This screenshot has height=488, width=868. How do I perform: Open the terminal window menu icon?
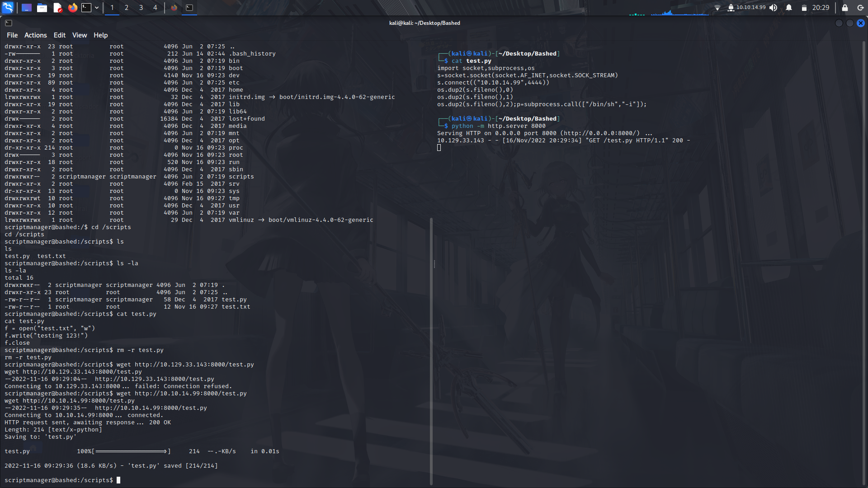pos(9,23)
